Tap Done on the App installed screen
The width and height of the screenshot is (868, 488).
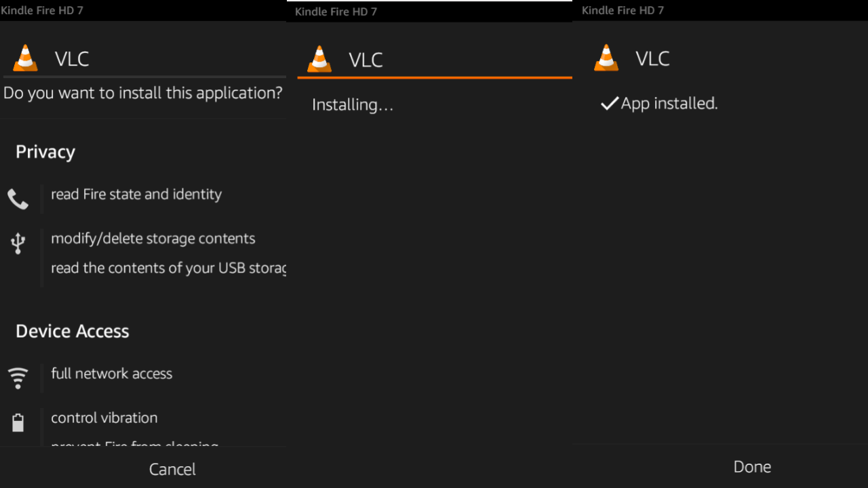coord(752,467)
